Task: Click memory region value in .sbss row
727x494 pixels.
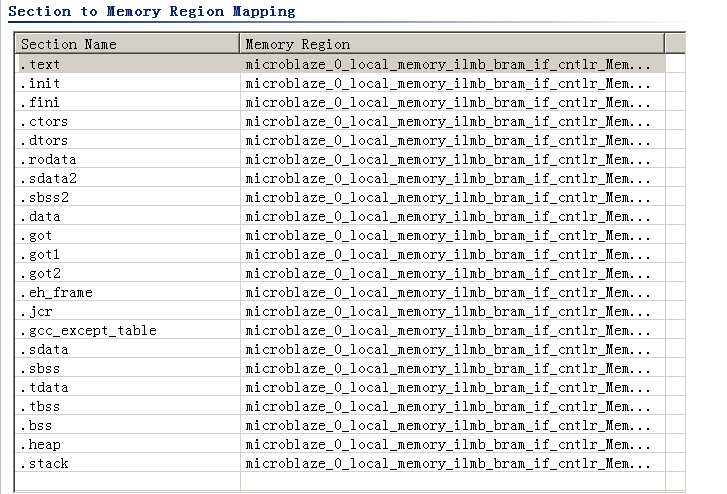Action: pyautogui.click(x=453, y=368)
